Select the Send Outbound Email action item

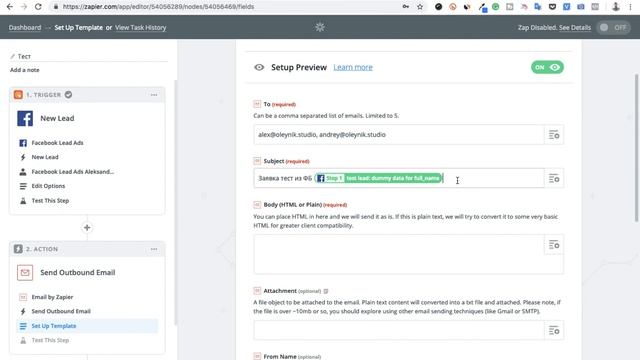tap(61, 311)
